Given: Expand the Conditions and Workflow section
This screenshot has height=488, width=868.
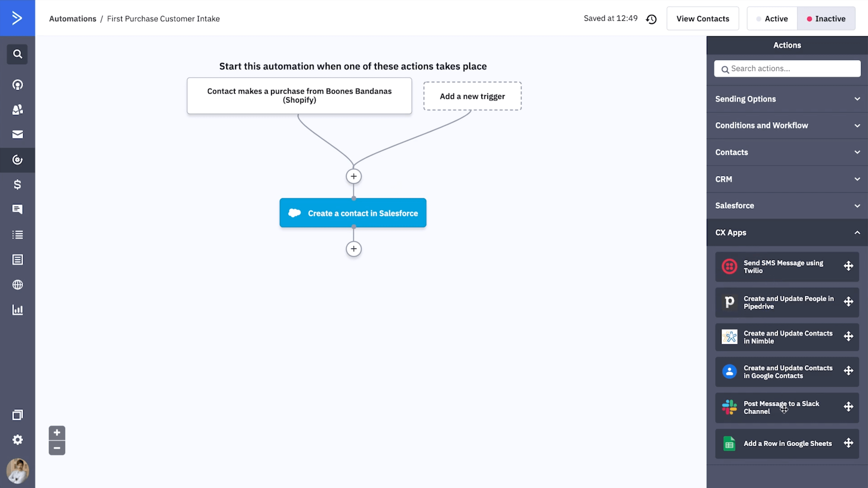Looking at the screenshot, I should pos(787,125).
